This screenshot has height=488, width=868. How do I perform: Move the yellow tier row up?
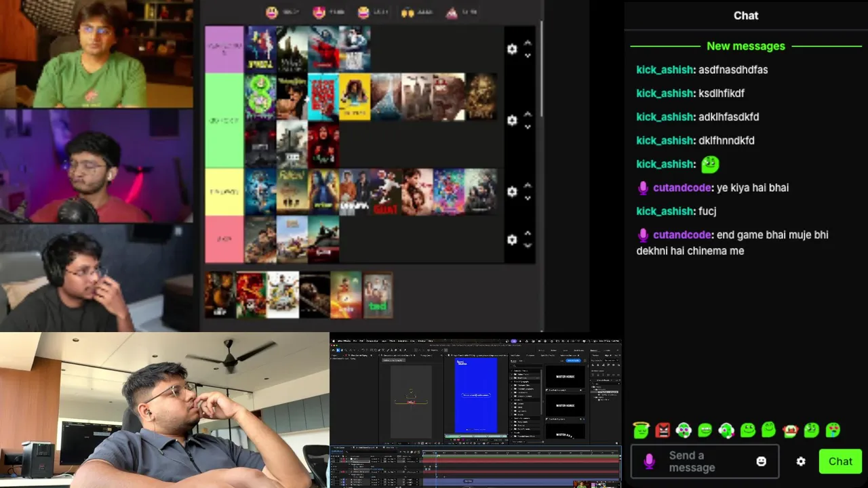(x=528, y=186)
